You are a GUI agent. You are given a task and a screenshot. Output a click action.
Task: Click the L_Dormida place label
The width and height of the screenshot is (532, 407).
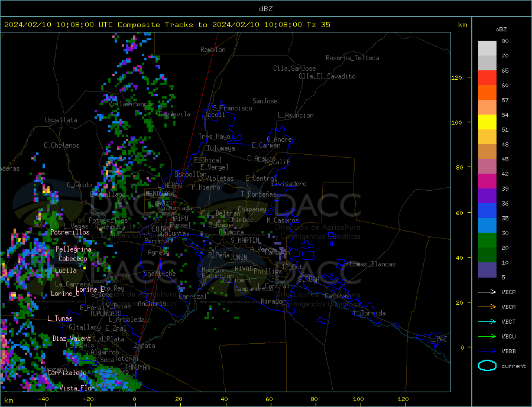[x=371, y=313]
